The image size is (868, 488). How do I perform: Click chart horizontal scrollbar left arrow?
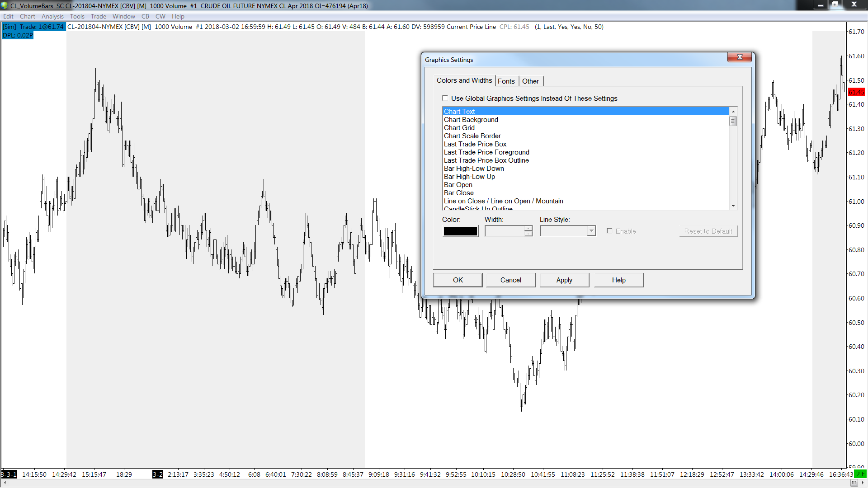[5, 483]
